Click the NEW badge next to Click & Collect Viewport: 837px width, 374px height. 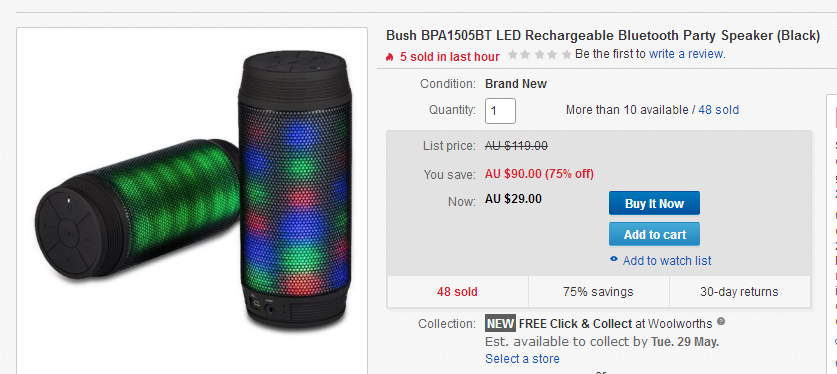[500, 323]
